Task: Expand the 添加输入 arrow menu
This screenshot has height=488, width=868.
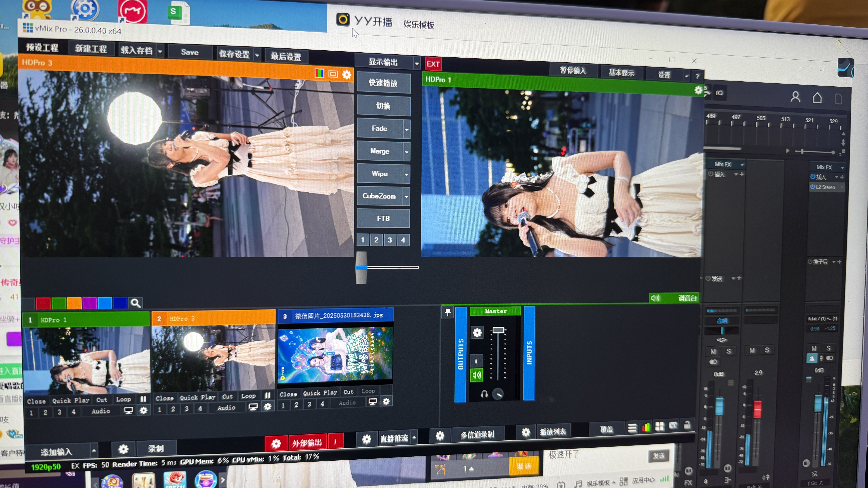Action: click(94, 451)
